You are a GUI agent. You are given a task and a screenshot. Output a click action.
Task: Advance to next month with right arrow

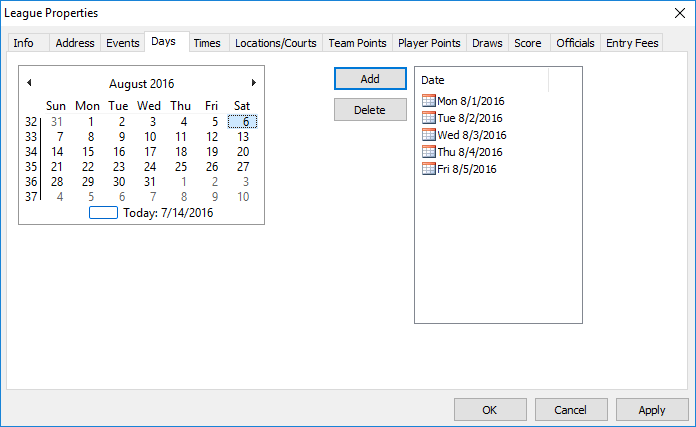(x=254, y=83)
